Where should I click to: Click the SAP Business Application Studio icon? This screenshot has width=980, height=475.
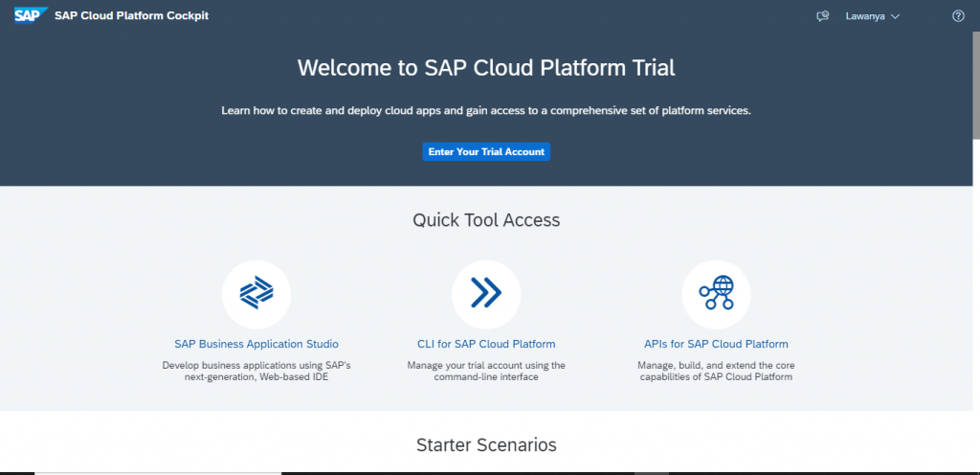coord(256,294)
